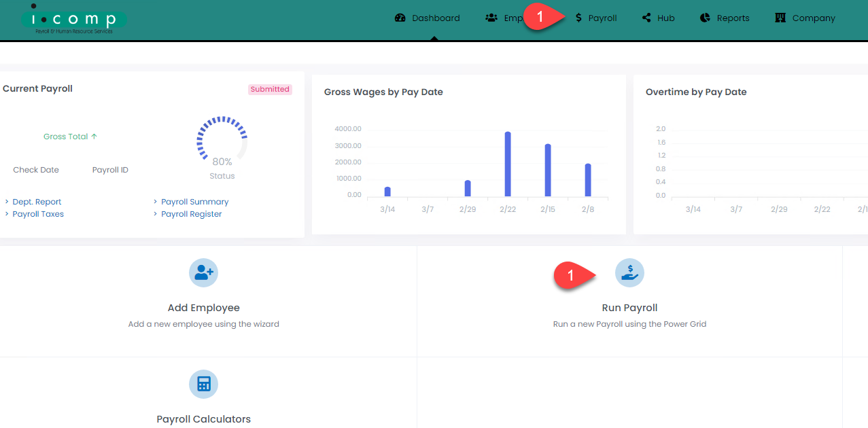Click the chevron beside Payroll Register

(x=155, y=214)
